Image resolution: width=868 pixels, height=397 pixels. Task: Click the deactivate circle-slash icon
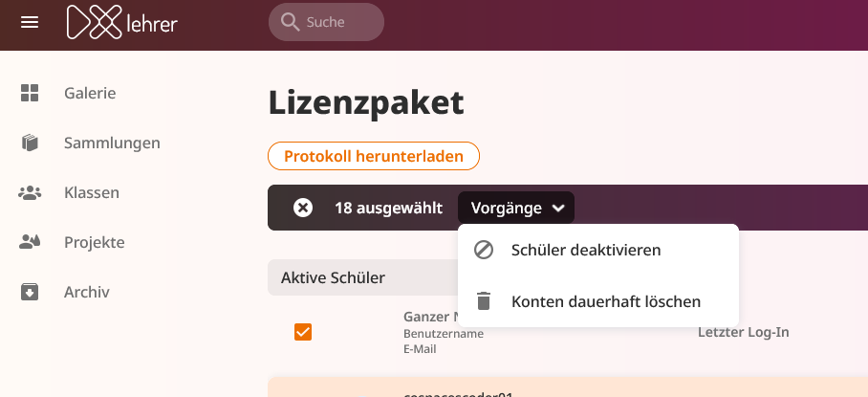(484, 250)
